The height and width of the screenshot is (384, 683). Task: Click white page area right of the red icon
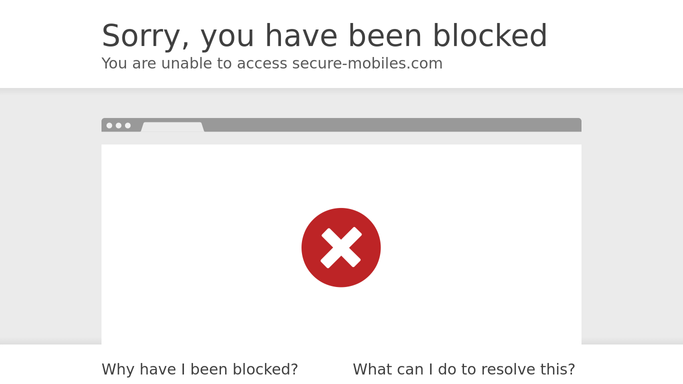[x=481, y=247]
